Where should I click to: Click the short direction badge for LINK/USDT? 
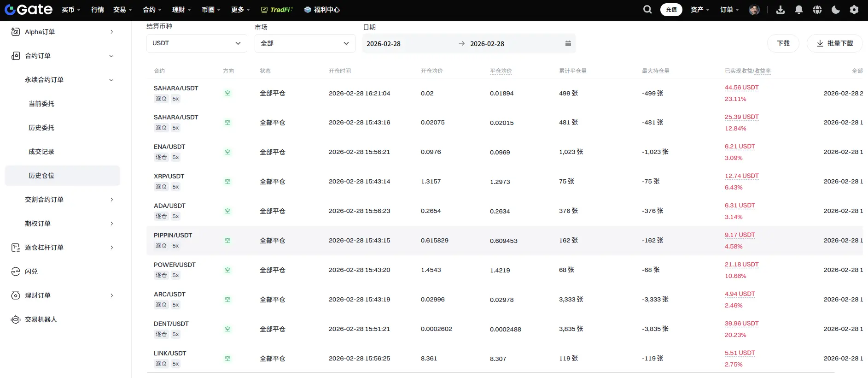(227, 359)
